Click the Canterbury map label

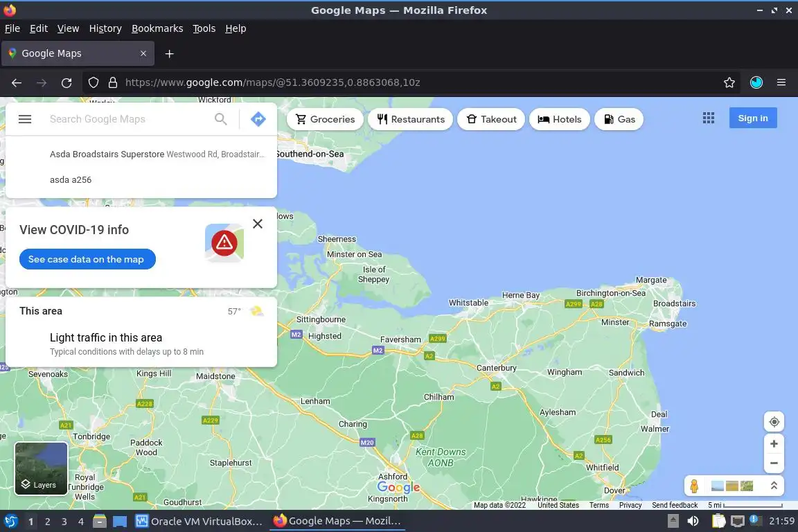[496, 368]
